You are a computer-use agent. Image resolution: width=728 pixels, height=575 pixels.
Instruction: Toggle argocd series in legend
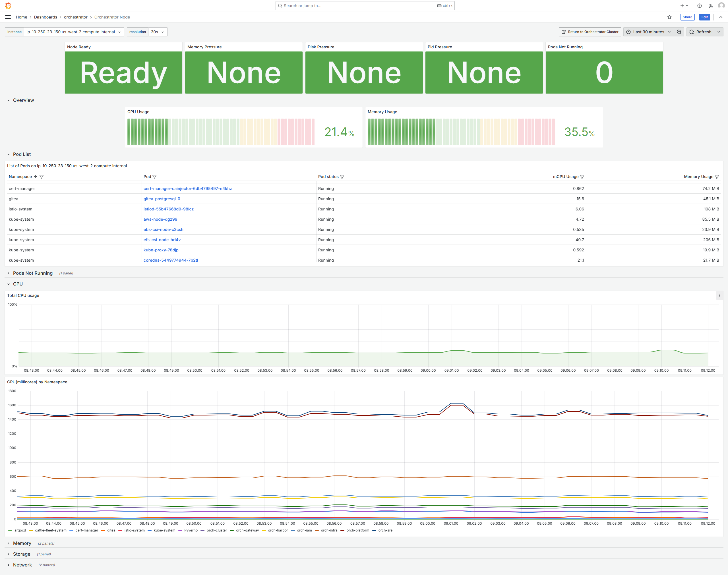20,530
